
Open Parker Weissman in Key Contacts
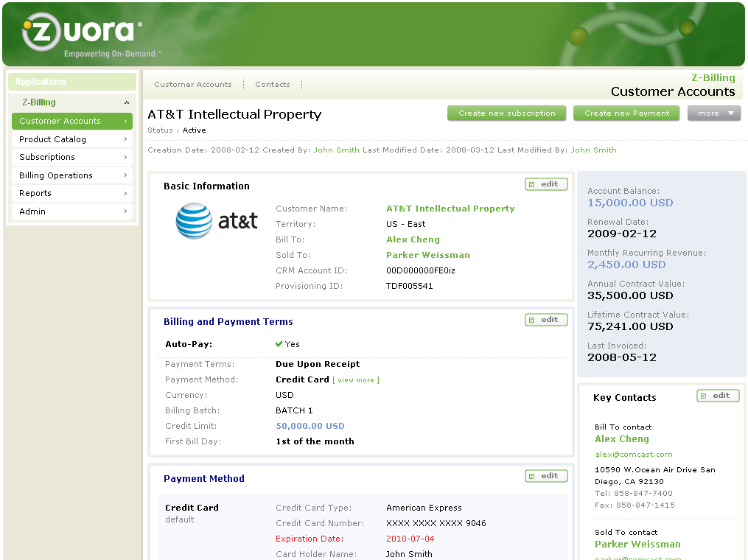(637, 545)
